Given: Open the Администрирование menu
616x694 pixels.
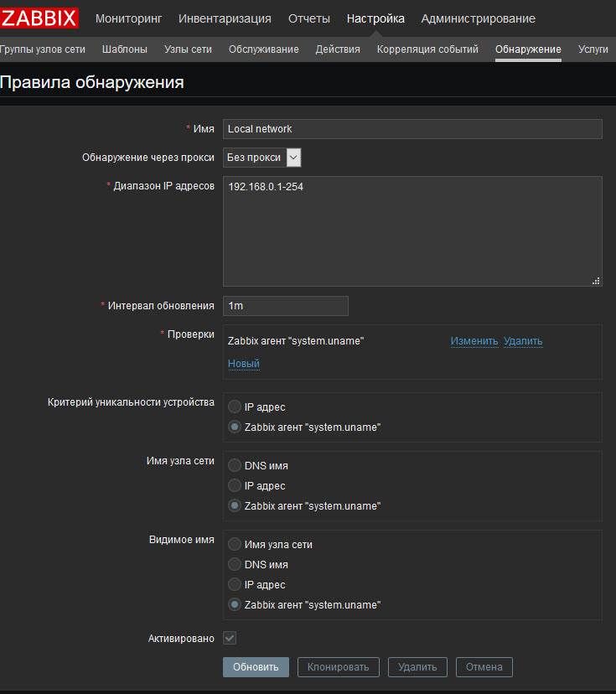Looking at the screenshot, I should coord(478,18).
